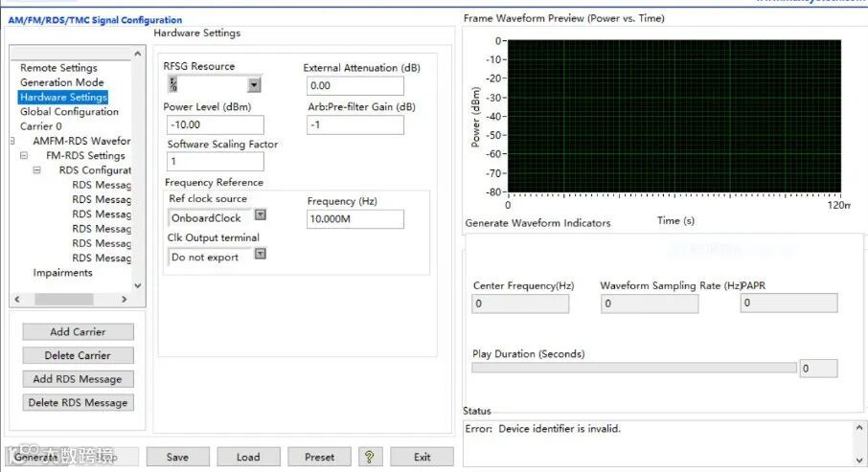868x472 pixels.
Task: Click the Add Carrier button
Action: point(78,331)
